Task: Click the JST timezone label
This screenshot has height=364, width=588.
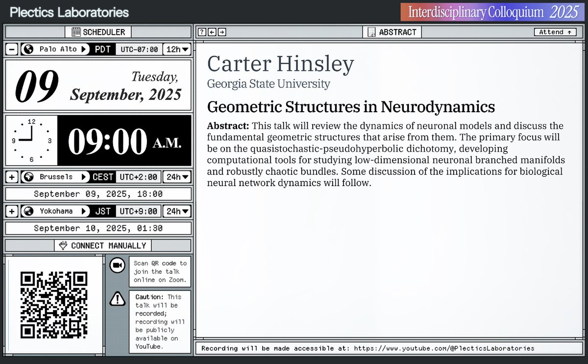Action: point(103,211)
